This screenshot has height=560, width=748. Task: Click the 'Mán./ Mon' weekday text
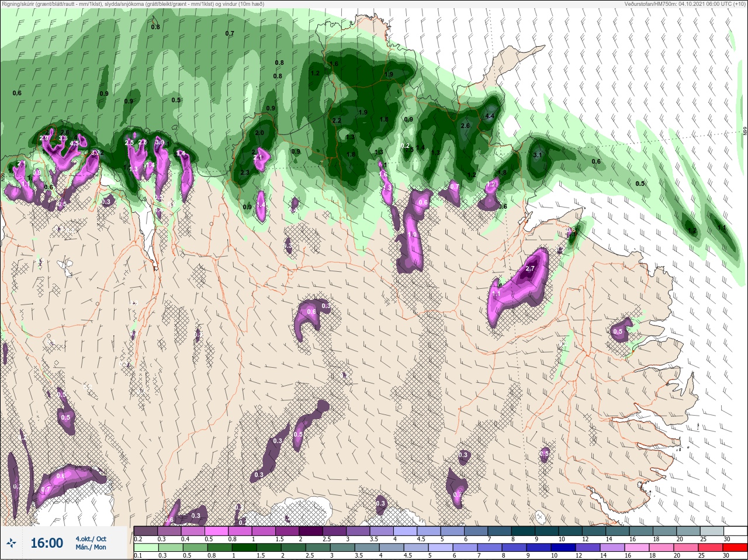(91, 548)
